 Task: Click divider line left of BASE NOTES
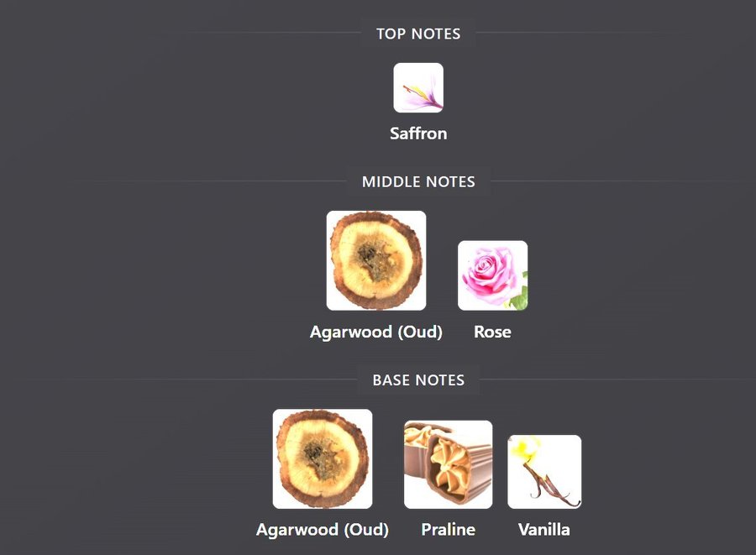[213, 380]
